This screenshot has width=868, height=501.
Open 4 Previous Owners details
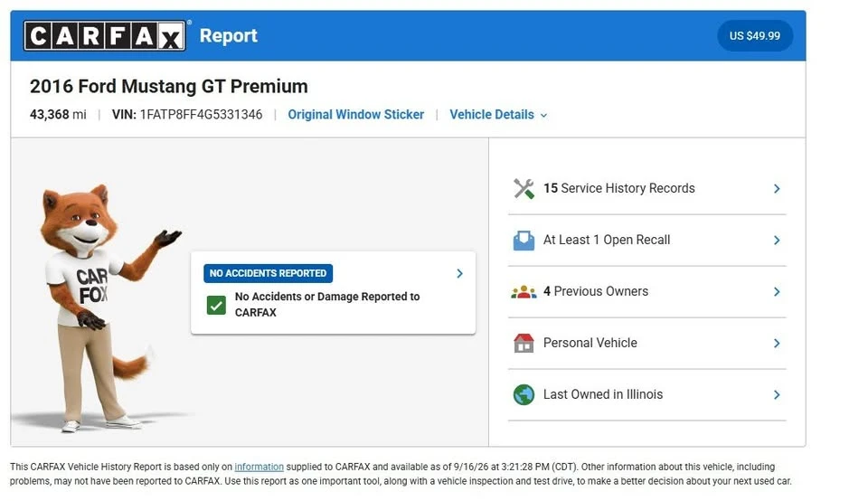tap(646, 292)
